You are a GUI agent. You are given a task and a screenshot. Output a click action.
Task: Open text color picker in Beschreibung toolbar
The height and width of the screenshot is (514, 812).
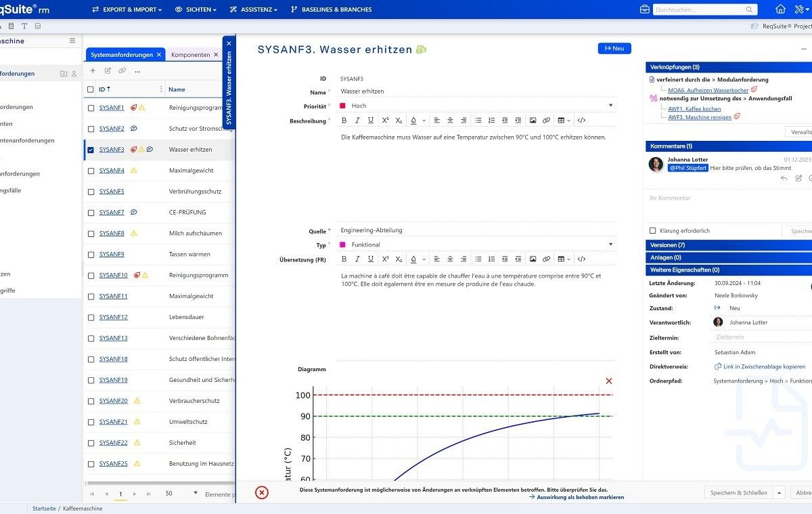413,121
